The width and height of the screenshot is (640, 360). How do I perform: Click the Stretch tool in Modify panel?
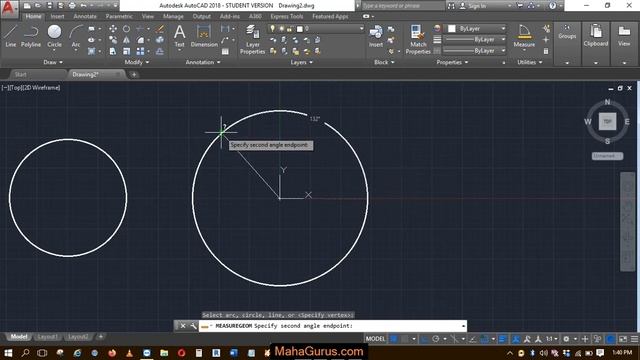113,51
